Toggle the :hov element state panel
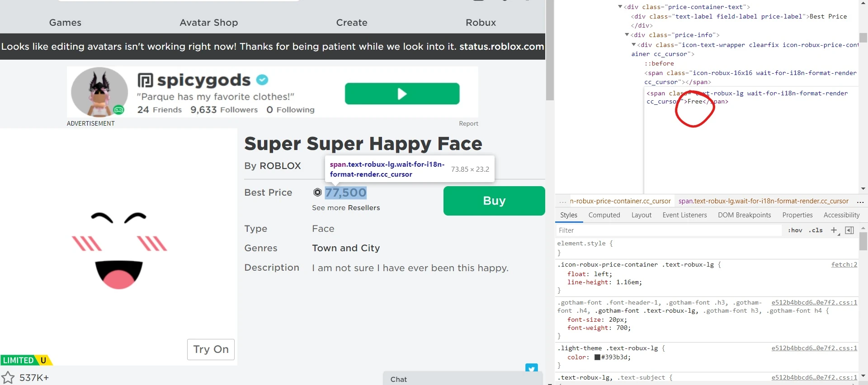The image size is (868, 385). tap(795, 230)
